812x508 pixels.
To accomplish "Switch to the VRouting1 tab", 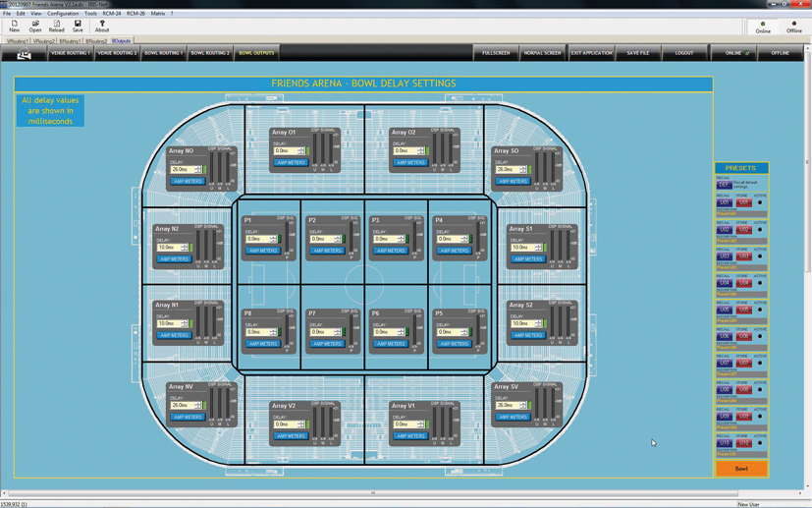I will coord(17,41).
